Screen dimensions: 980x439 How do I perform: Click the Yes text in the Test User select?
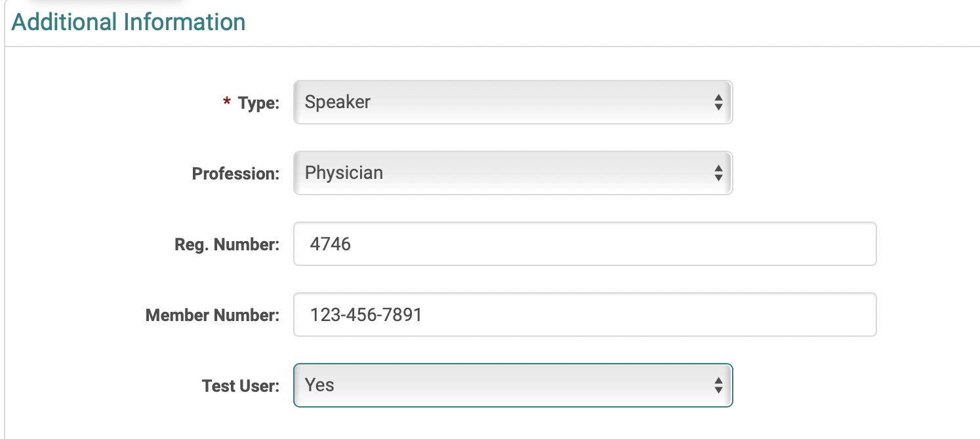[x=319, y=385]
